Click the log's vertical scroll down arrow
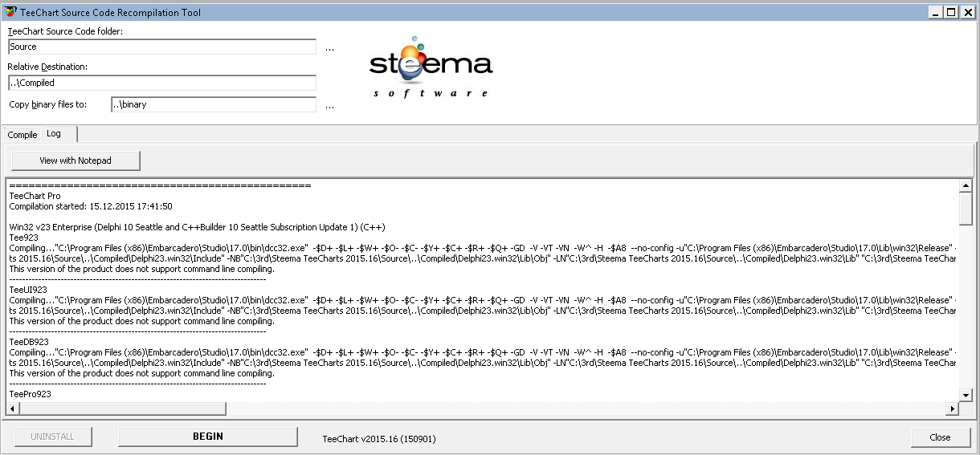This screenshot has width=980, height=455. coord(966,395)
